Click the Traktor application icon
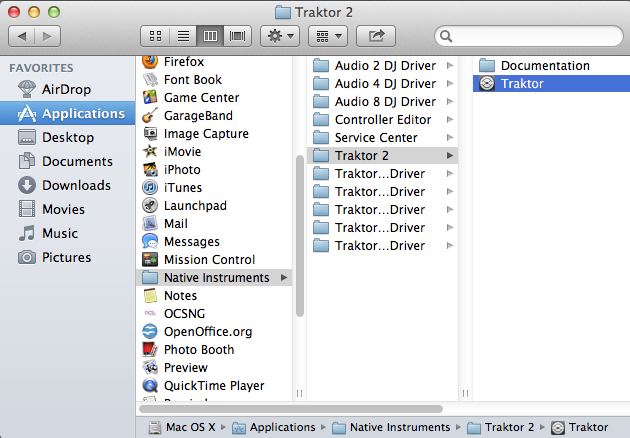The image size is (630, 438). (x=486, y=84)
